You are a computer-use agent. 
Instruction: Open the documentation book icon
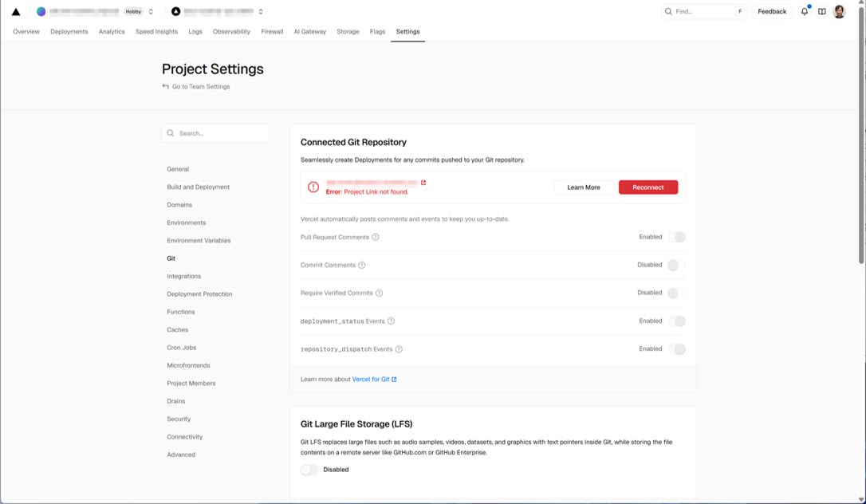point(821,11)
